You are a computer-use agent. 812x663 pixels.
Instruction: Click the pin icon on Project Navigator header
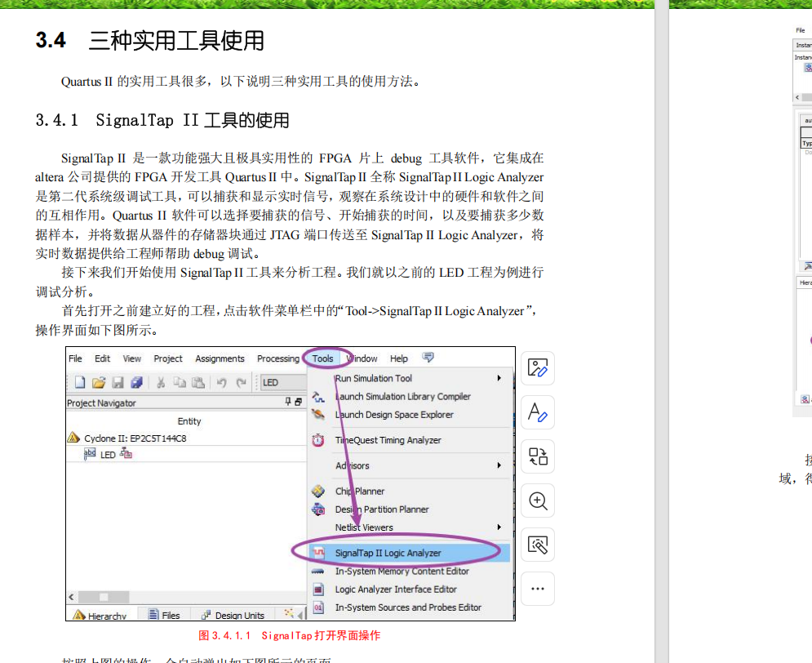[x=288, y=402]
